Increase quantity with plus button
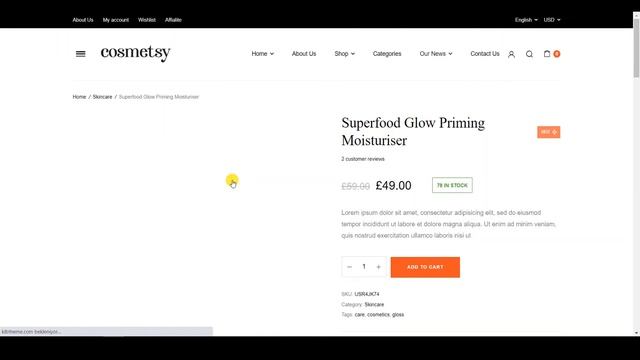The image size is (640, 360). (378, 267)
